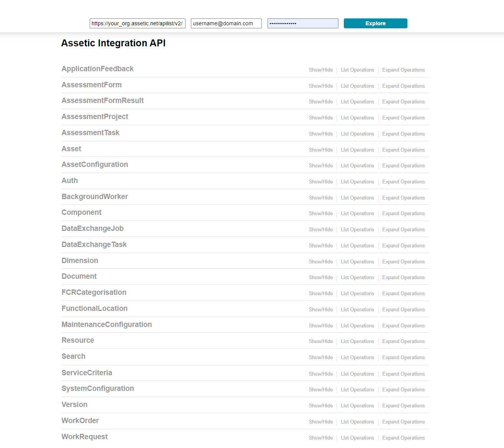Expand Operations for AssessmentTask
Screen dimensions: 504x448
403,134
